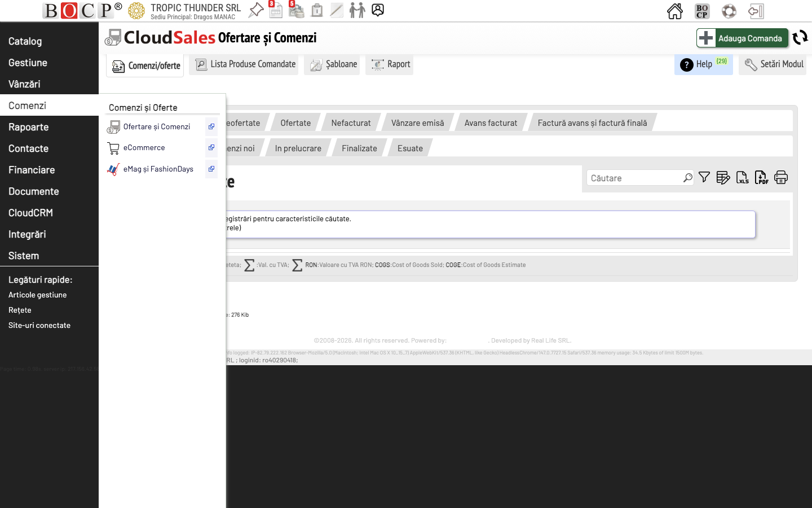Open Ofertare și Comenzi in new window
Image resolution: width=812 pixels, height=508 pixels.
(x=211, y=127)
